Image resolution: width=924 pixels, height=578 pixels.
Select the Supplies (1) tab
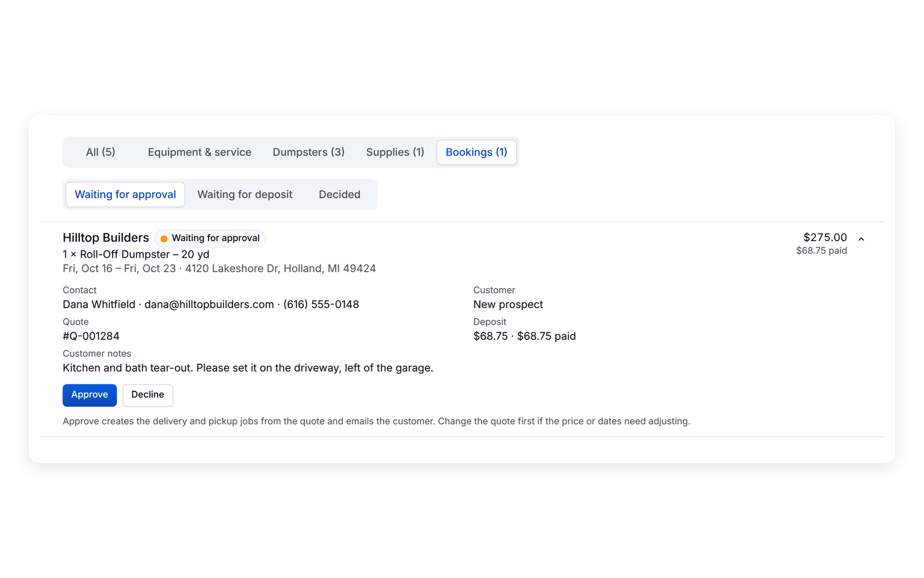pos(395,152)
